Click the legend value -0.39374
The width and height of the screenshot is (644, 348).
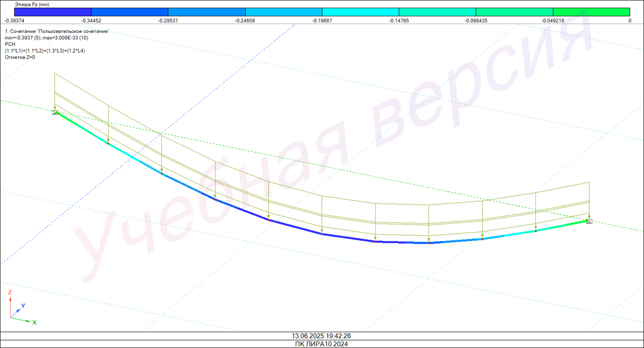[14, 21]
